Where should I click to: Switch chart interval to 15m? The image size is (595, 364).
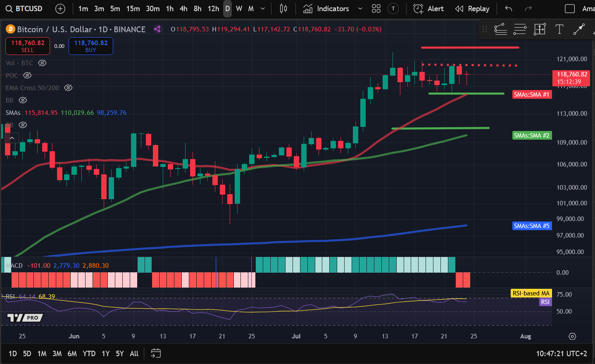(x=133, y=9)
